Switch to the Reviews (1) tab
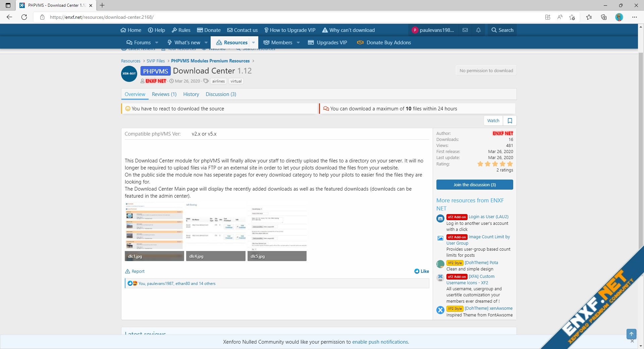This screenshot has height=349, width=644. (164, 94)
